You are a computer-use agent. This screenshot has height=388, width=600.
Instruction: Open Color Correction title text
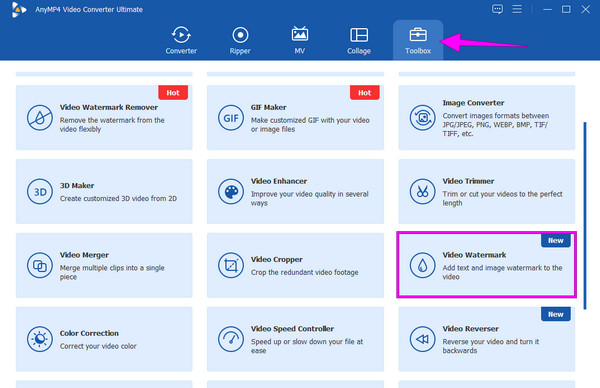(x=89, y=333)
